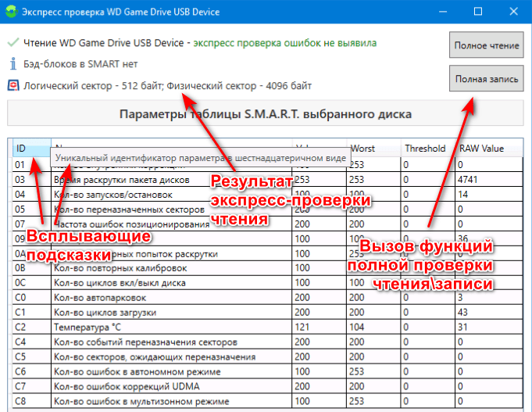Click ID cell 0C
532x412 pixels.
click(32, 282)
